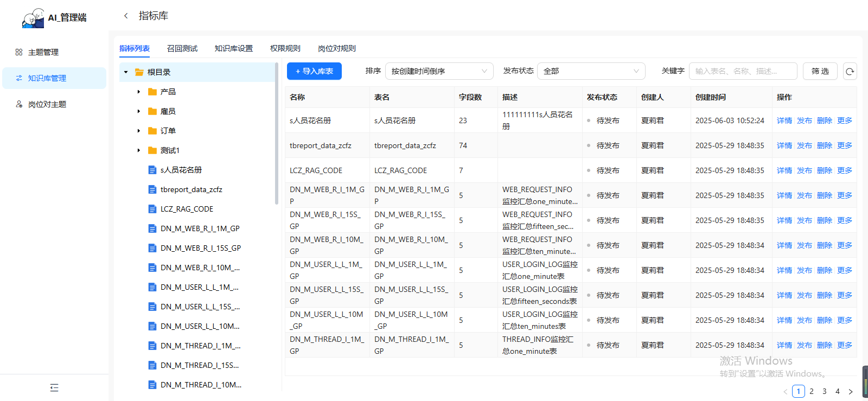This screenshot has width=868, height=401.
Task: Click 详情 for the s人员花名册 row
Action: click(x=784, y=120)
